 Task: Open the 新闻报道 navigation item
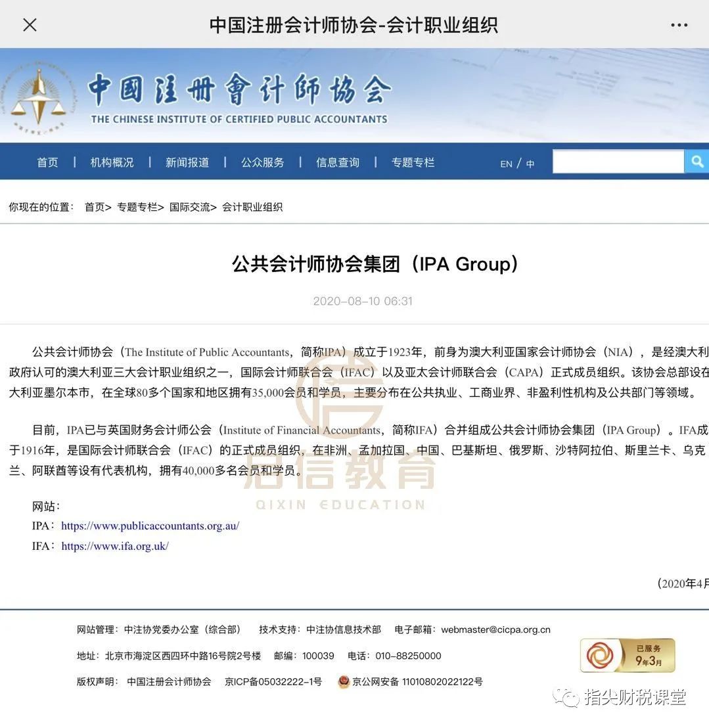(x=187, y=162)
